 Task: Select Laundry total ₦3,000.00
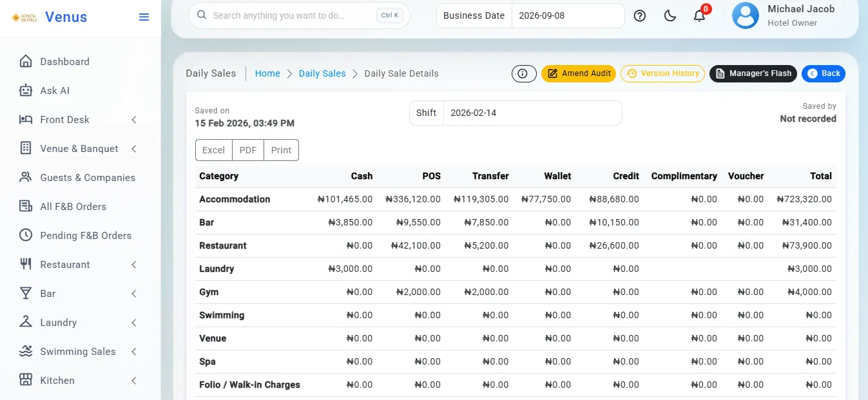809,269
